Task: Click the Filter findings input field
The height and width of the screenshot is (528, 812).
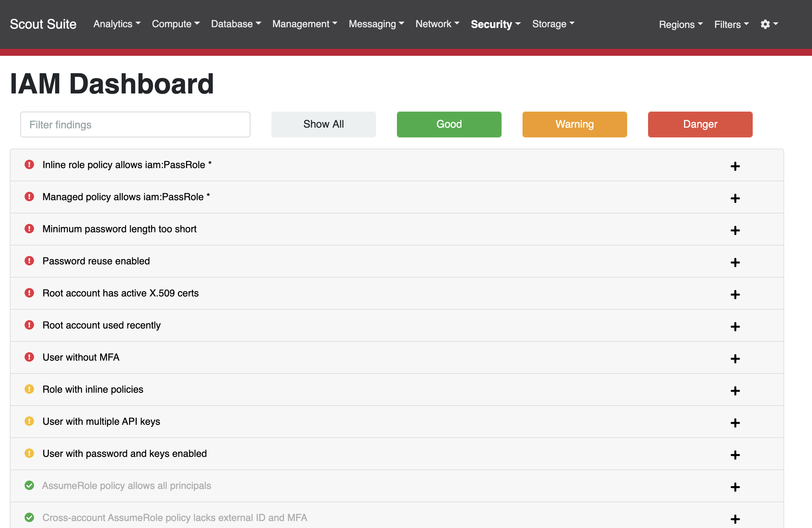Action: tap(135, 125)
